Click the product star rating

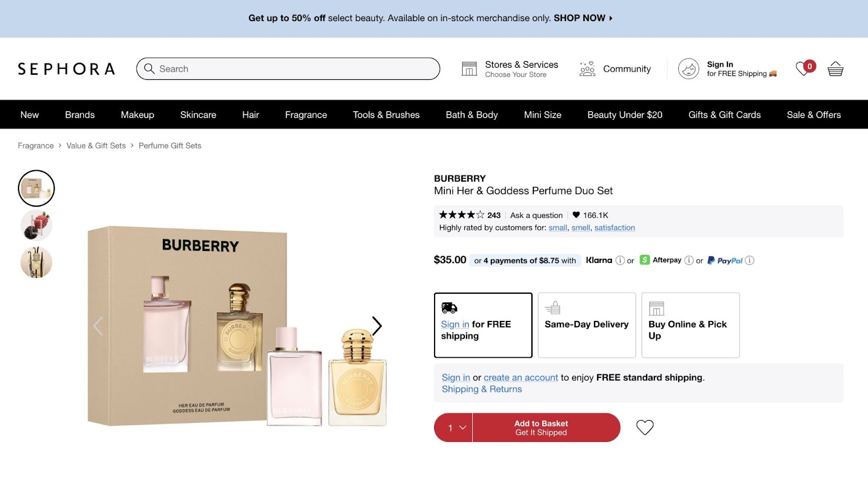coord(462,215)
